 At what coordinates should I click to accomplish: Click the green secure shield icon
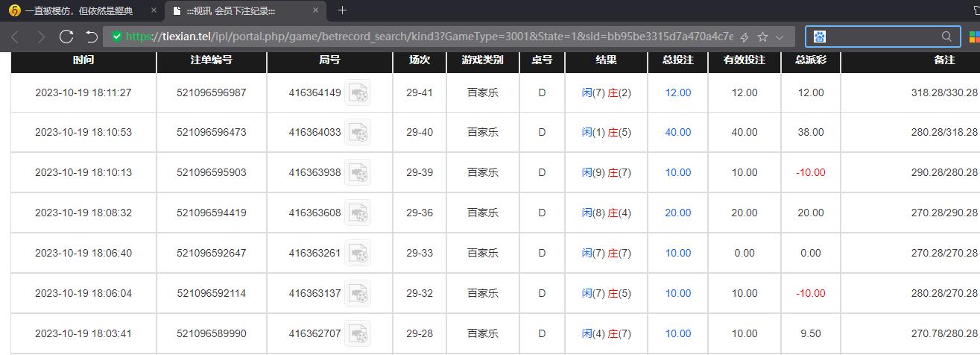tap(116, 37)
